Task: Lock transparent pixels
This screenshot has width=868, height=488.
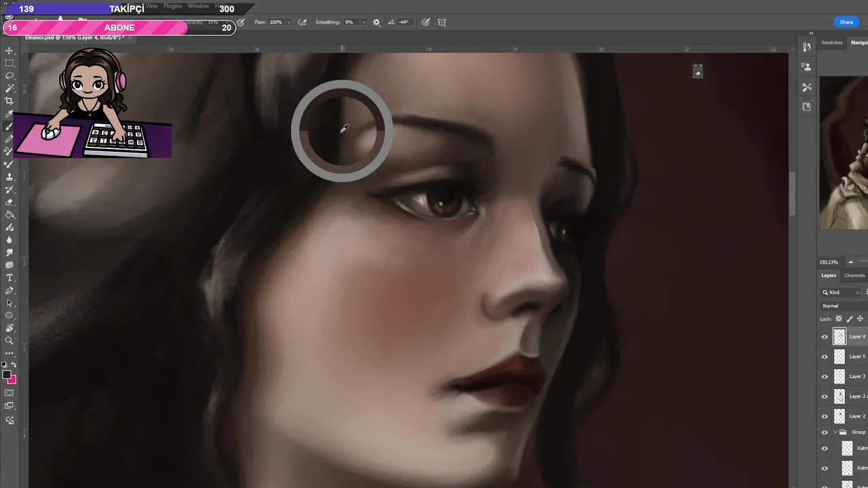Action: point(839,319)
